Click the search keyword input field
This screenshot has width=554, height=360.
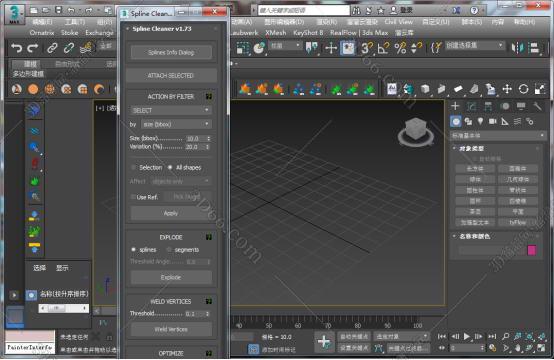(x=303, y=10)
